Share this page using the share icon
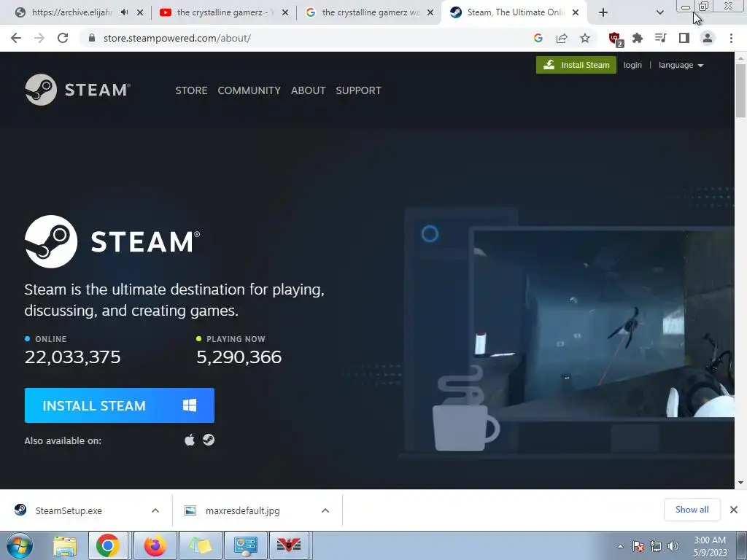The image size is (747, 560). 562,38
